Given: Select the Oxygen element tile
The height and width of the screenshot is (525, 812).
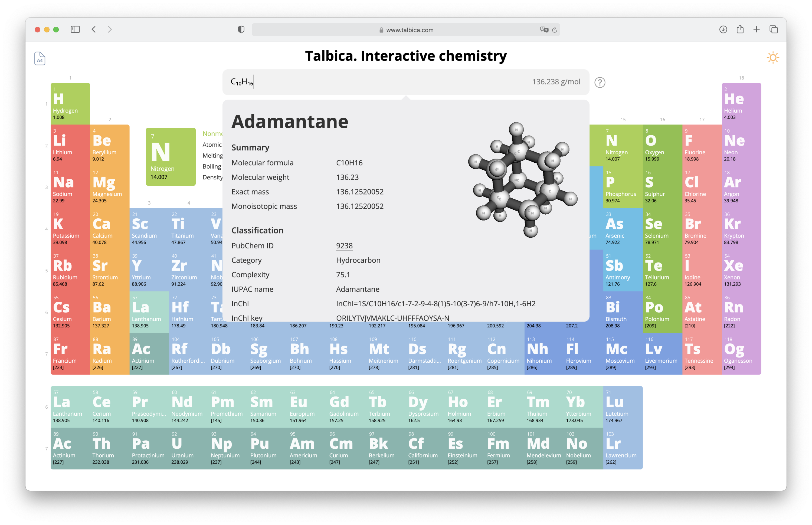Looking at the screenshot, I should pos(662,146).
